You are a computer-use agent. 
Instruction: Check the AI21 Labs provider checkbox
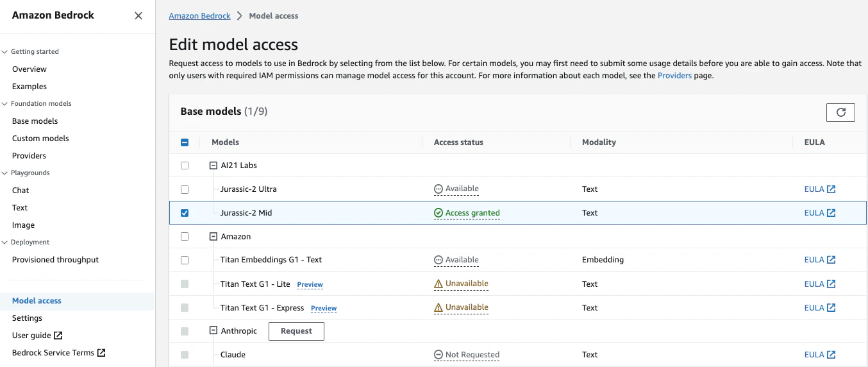pos(185,166)
